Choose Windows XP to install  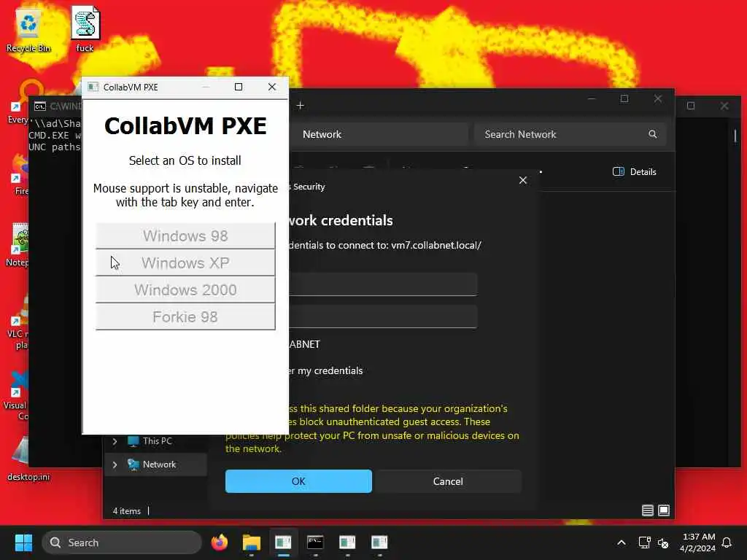(x=185, y=262)
